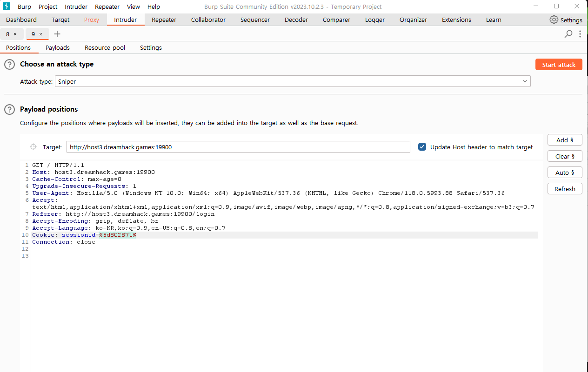Add a new Intruder tab with plus

(x=57, y=34)
